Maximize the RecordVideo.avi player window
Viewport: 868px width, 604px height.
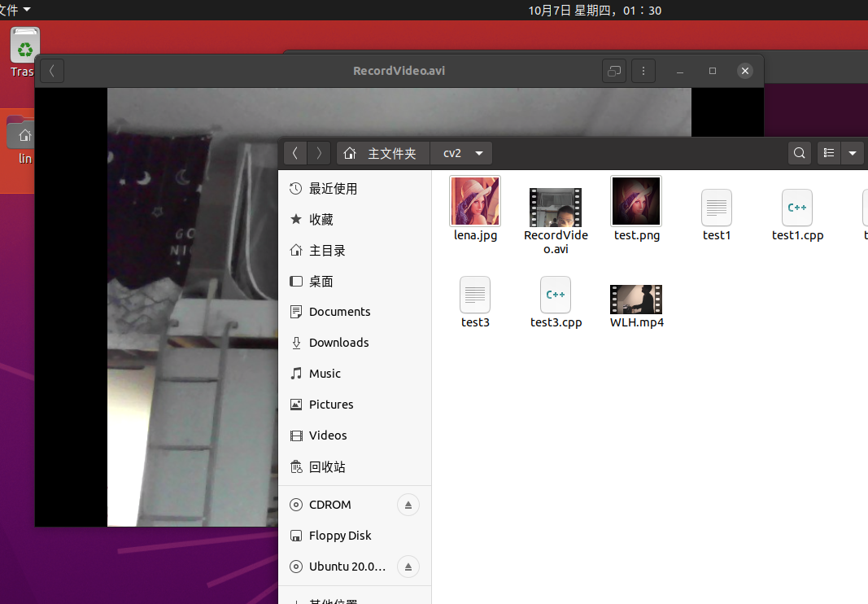tap(713, 71)
